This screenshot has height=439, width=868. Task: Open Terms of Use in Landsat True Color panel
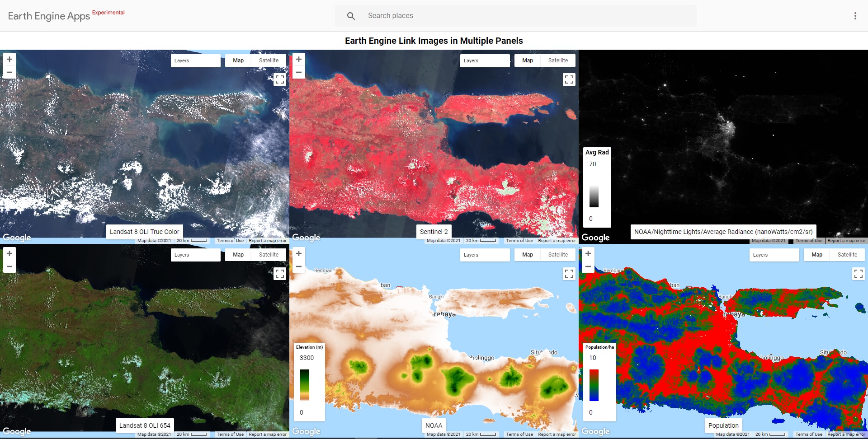(x=230, y=241)
